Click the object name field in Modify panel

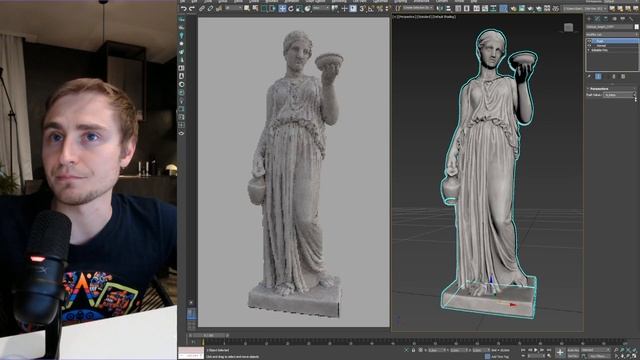pyautogui.click(x=610, y=27)
